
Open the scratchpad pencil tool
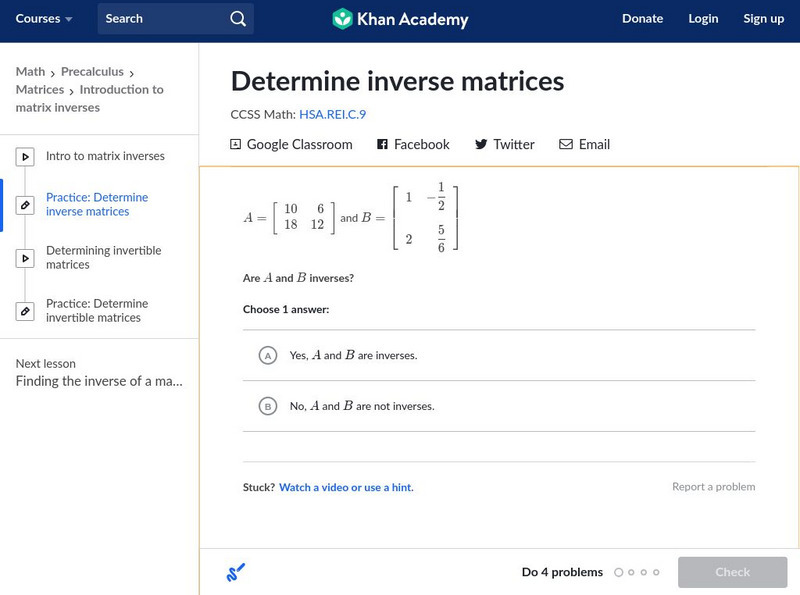(235, 573)
